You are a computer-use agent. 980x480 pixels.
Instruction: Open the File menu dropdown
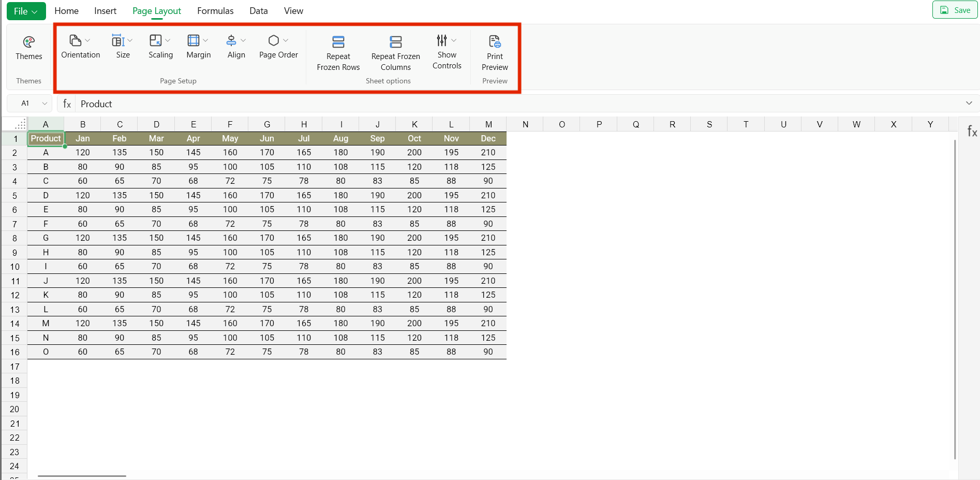pyautogui.click(x=26, y=11)
